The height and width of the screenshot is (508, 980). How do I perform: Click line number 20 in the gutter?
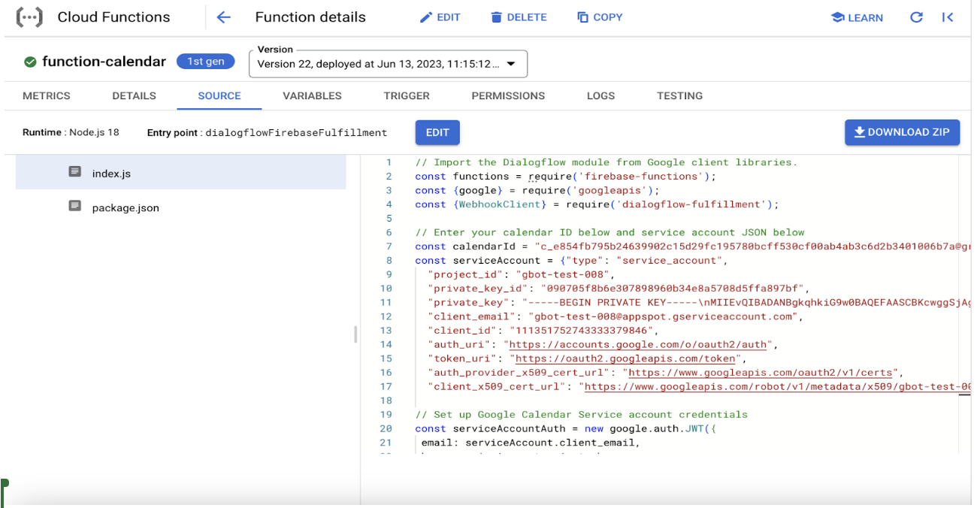(386, 429)
